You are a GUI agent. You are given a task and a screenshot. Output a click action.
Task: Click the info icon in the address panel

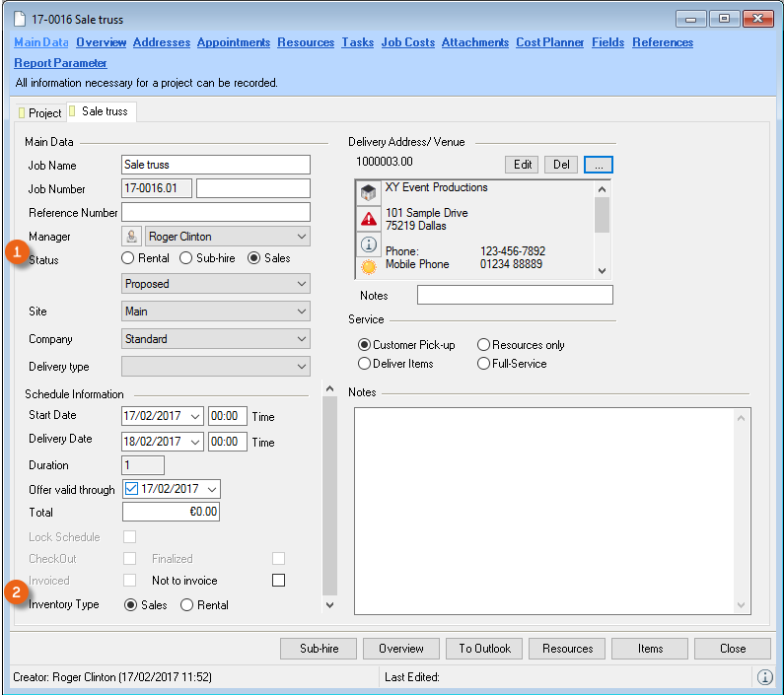click(x=368, y=244)
